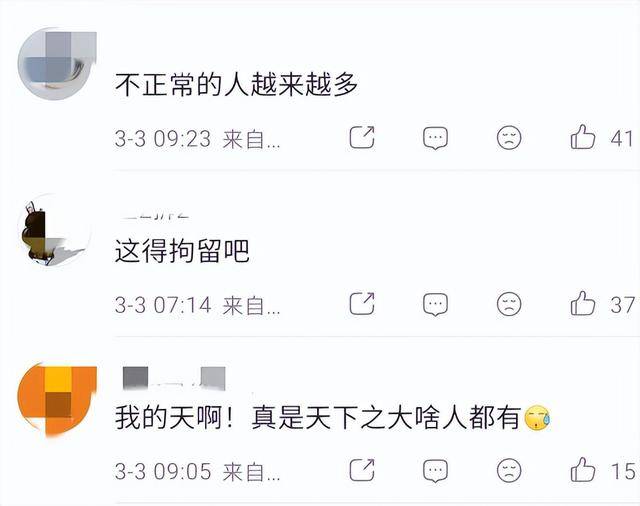Open the blurred username above '这得拘留吧'
640x506 pixels.
(x=155, y=215)
